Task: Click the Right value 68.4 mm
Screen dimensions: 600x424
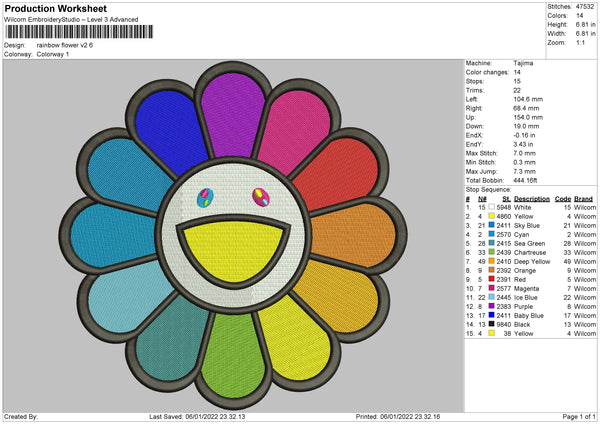Action: [x=526, y=108]
